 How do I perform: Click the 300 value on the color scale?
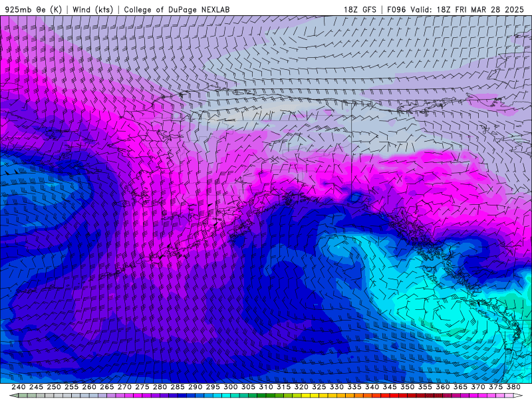pos(230,387)
